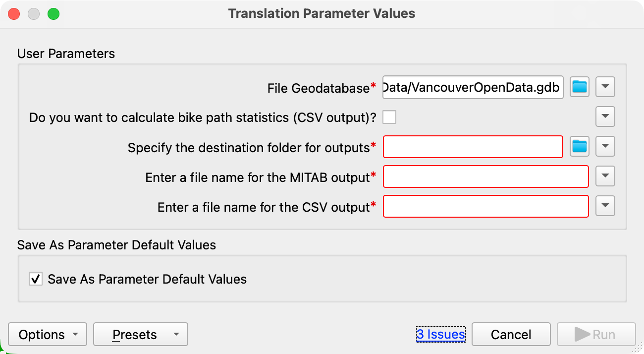Expand MITAB output file name dropdown
Viewport: 644px width, 354px height.
[x=605, y=176]
